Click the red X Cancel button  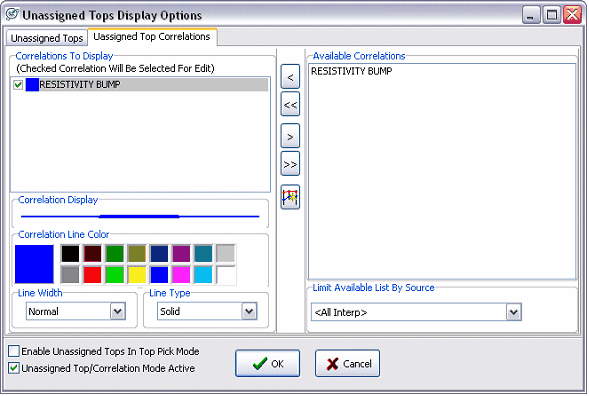click(347, 363)
